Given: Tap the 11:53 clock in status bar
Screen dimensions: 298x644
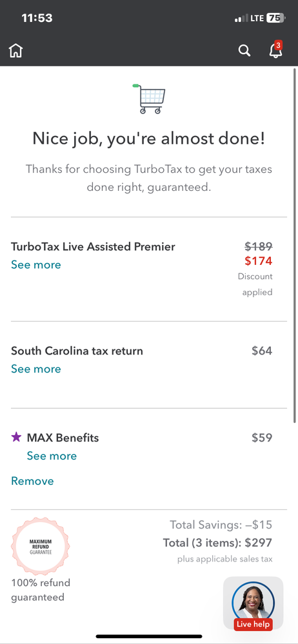Looking at the screenshot, I should (x=37, y=18).
